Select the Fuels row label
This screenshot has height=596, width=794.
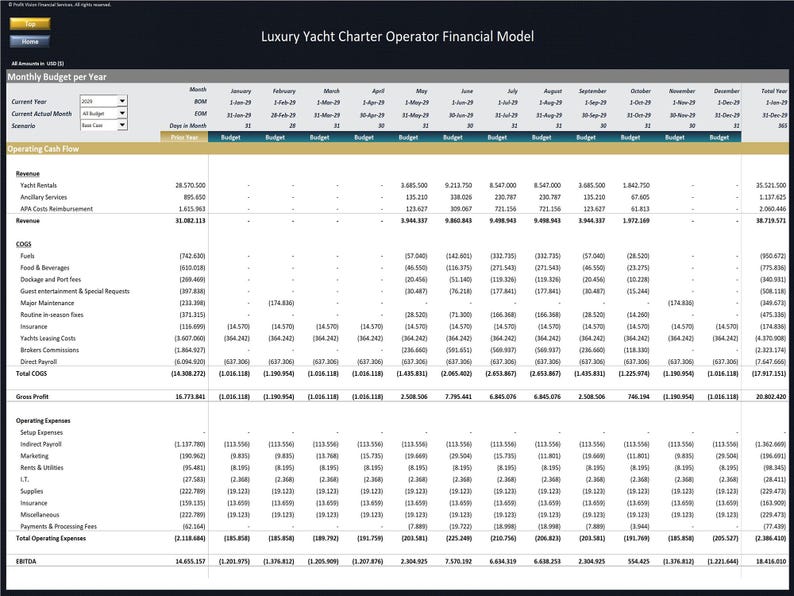[x=27, y=256]
